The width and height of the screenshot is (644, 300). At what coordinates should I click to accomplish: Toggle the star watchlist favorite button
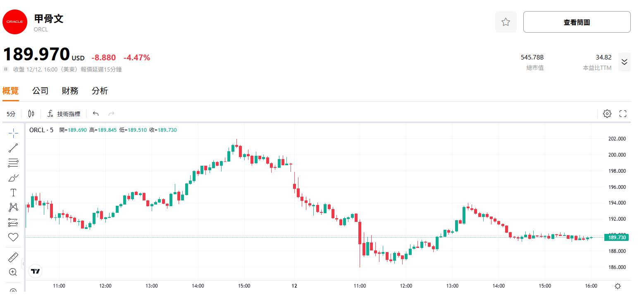coord(506,22)
